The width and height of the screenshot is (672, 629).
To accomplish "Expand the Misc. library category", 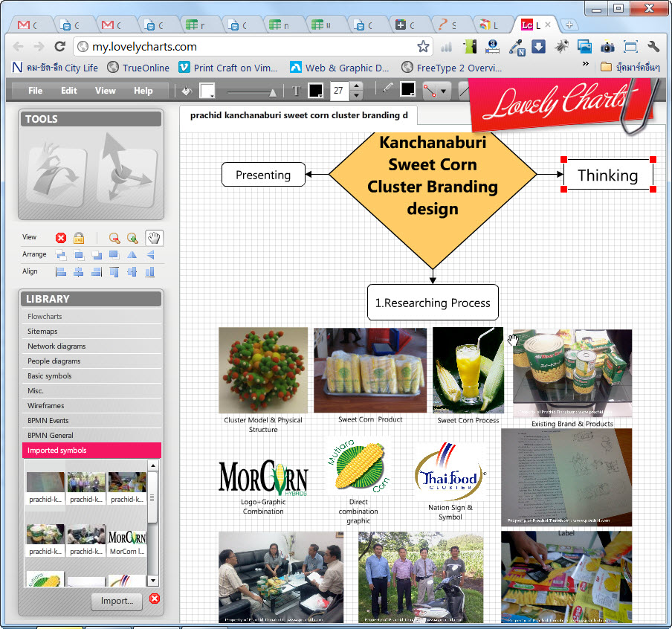I will tap(91, 390).
